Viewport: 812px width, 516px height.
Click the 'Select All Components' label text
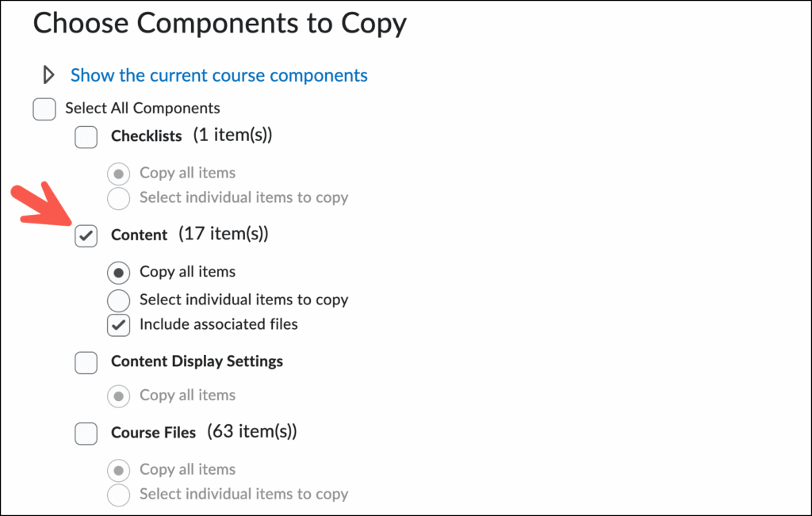(x=143, y=109)
